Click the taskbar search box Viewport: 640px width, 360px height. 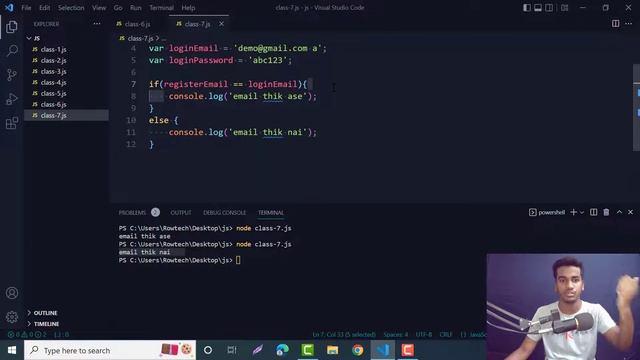click(110, 350)
